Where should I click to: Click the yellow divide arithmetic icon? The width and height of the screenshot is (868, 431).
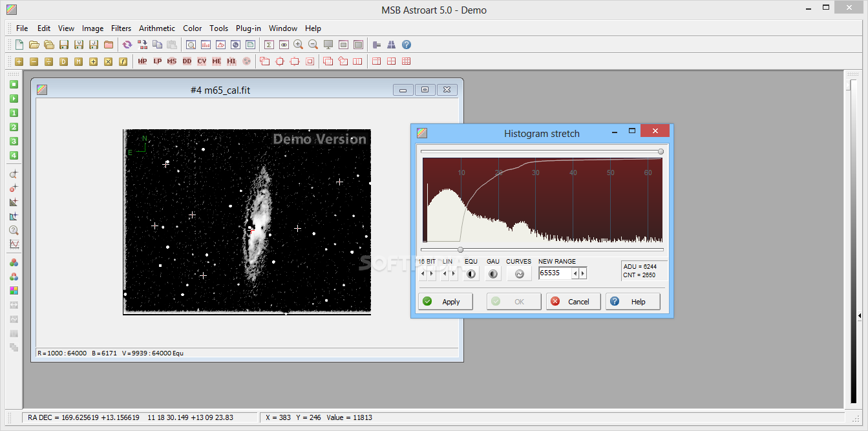(48, 61)
